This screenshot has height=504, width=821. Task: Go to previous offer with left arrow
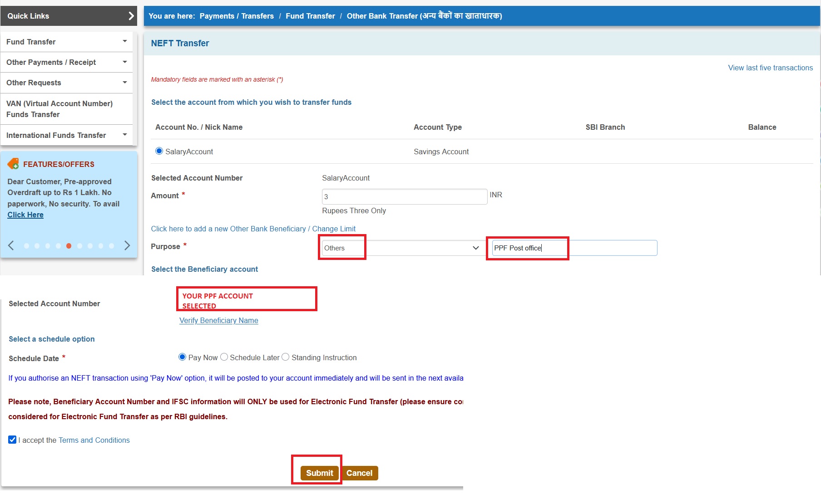[x=11, y=245]
